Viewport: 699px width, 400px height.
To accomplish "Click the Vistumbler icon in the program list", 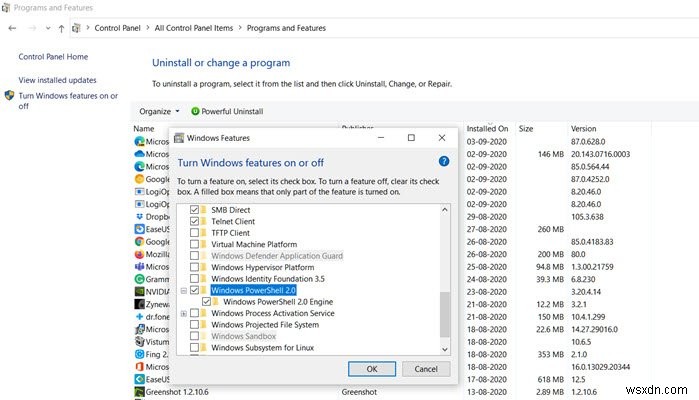I will [139, 342].
